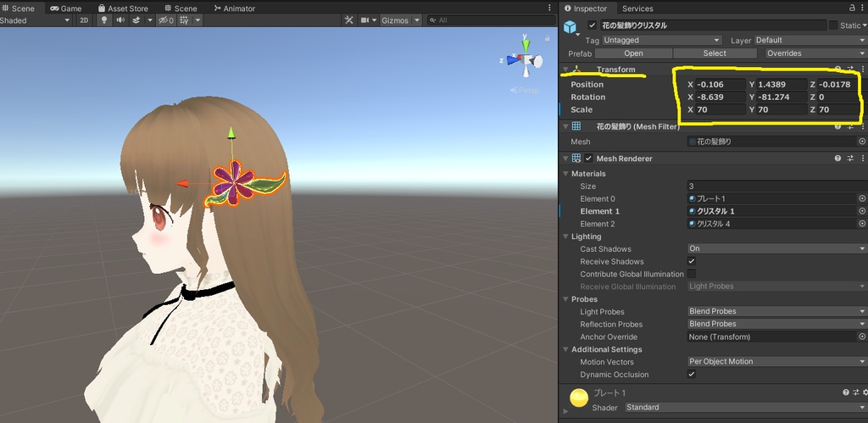Switch to the Game tab
The image size is (868, 423).
click(x=66, y=8)
